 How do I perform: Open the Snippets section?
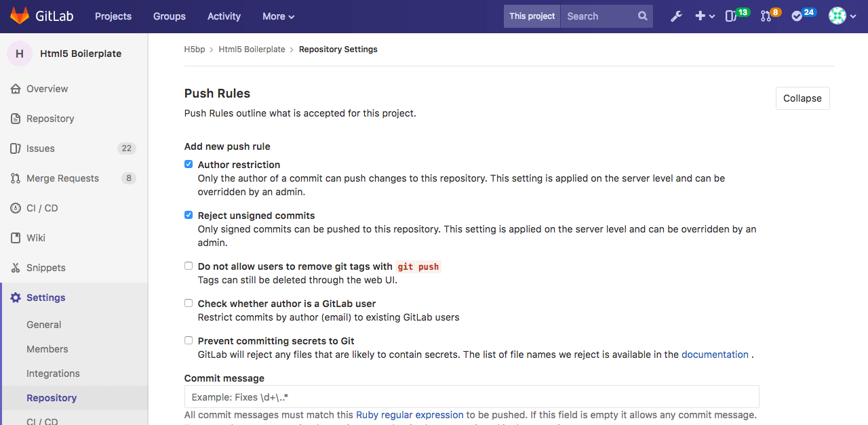[47, 268]
